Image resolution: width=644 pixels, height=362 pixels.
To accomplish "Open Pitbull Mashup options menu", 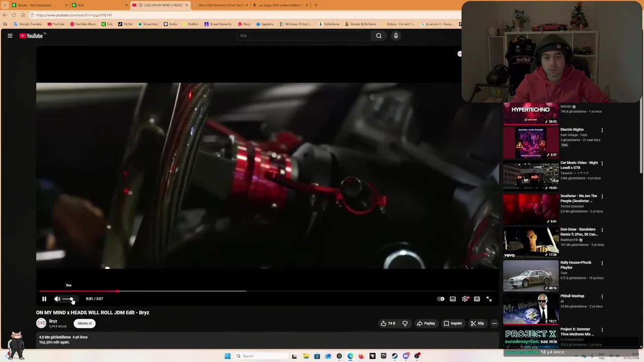I will [602, 297].
